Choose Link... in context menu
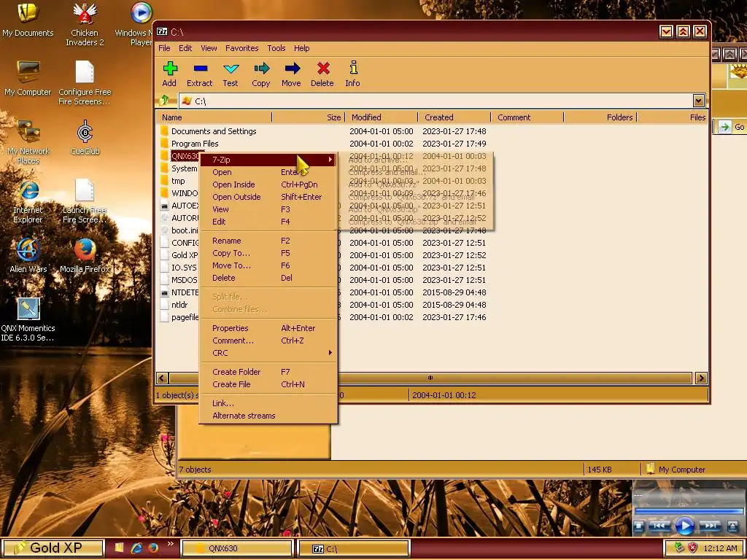Screen dimensions: 747x560 [x=268, y=403]
